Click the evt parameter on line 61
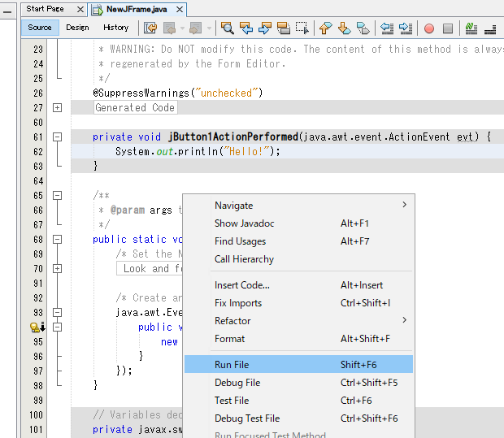 click(465, 137)
